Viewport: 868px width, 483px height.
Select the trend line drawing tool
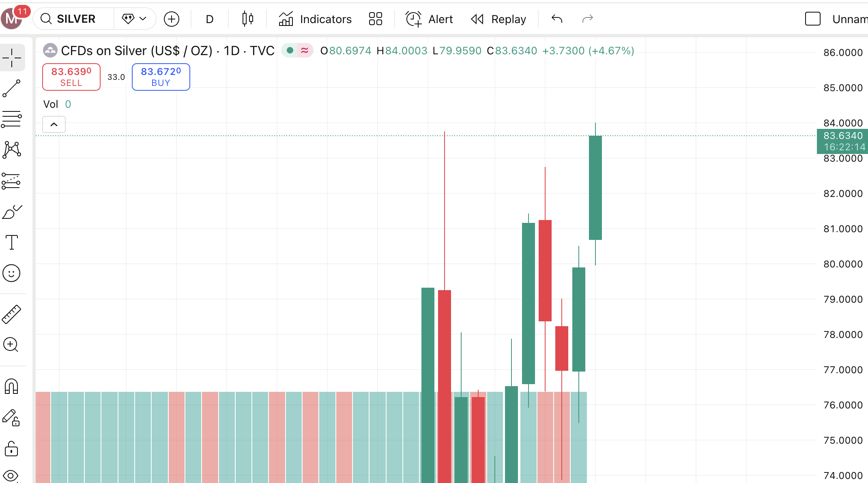tap(12, 88)
